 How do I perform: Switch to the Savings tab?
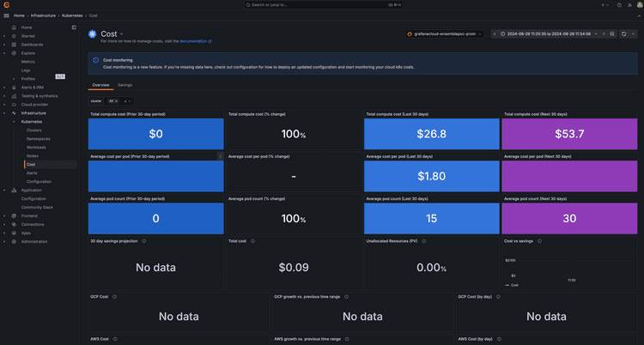(125, 85)
